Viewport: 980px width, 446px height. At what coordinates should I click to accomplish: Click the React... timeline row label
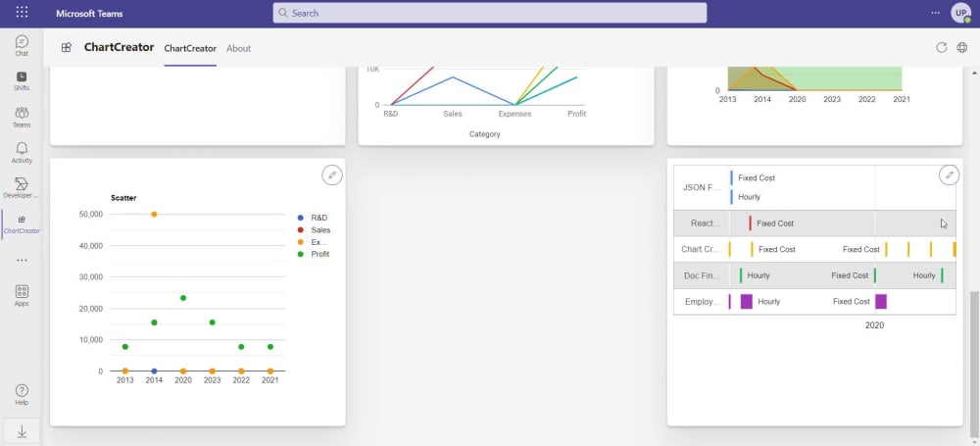click(x=706, y=223)
